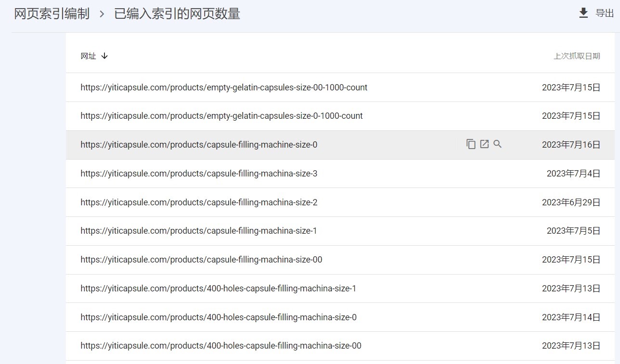
Task: Click the 导出 label
Action: click(605, 13)
